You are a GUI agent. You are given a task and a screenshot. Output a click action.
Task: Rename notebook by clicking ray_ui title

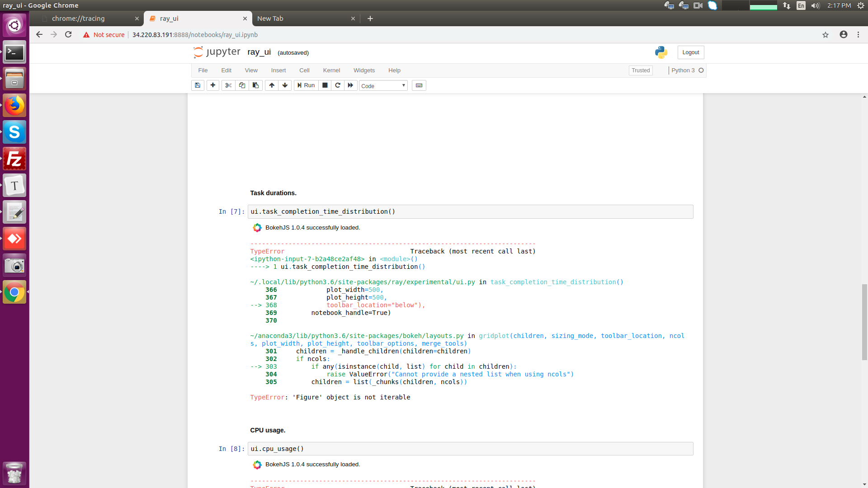pos(259,52)
